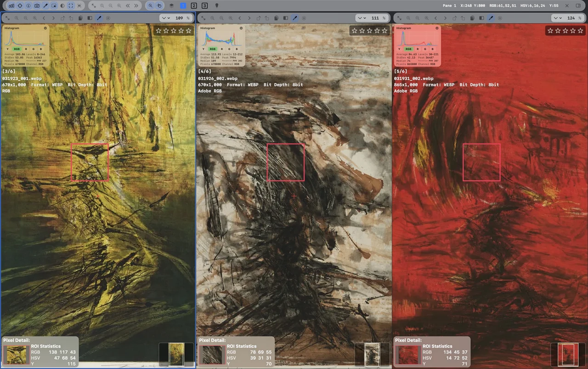Toggle the info overlay icon in top toolbar
Viewport: 588px width, 369px height.
point(28,6)
